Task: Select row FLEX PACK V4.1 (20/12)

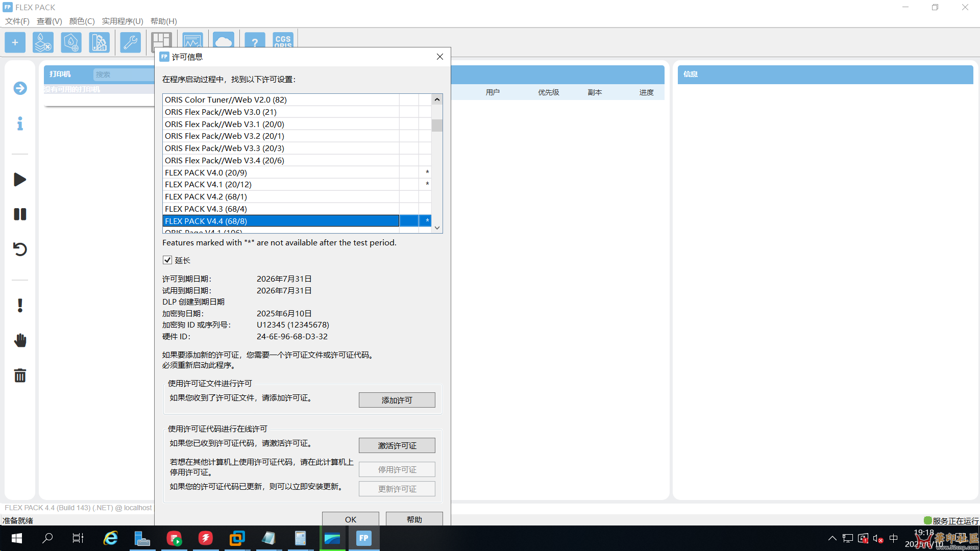Action: click(297, 184)
